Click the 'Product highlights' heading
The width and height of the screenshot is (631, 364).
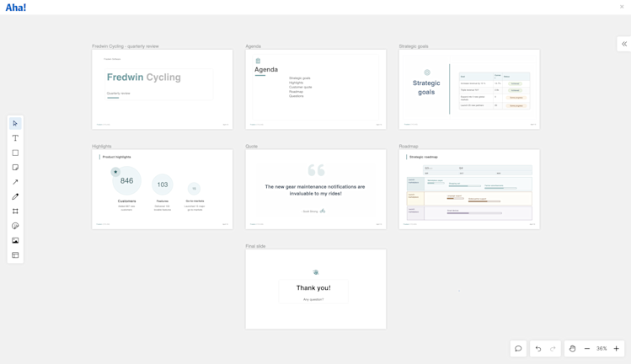coord(116,157)
